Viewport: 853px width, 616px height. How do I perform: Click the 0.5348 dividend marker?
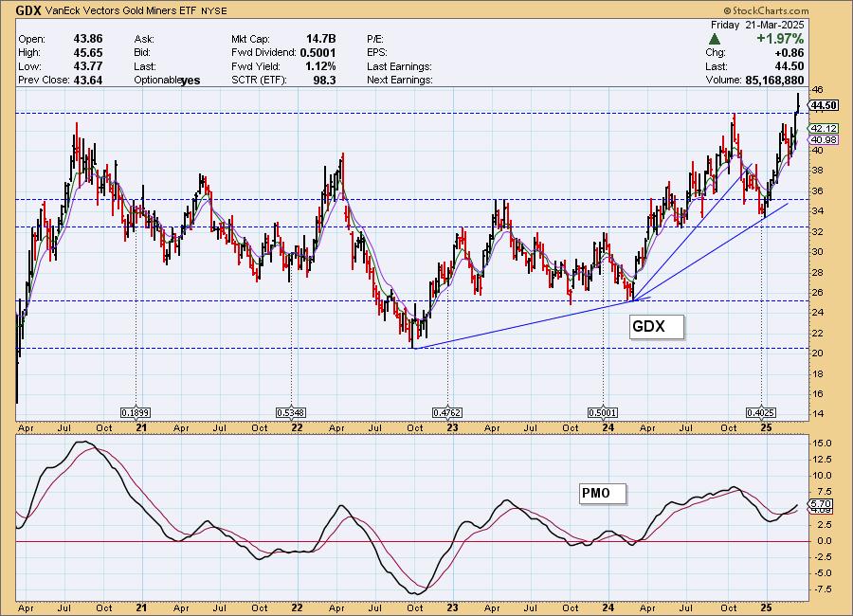click(x=291, y=413)
